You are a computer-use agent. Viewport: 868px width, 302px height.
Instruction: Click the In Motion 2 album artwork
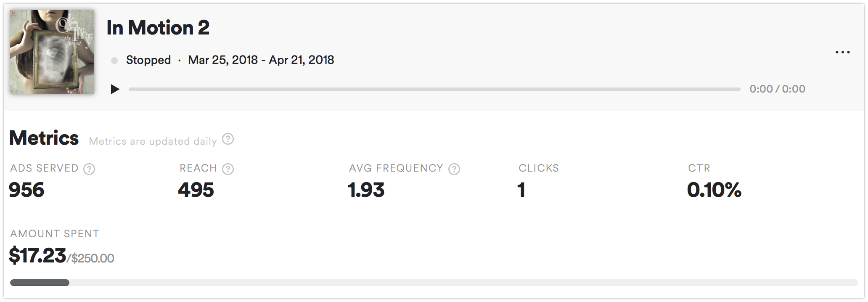click(x=52, y=51)
